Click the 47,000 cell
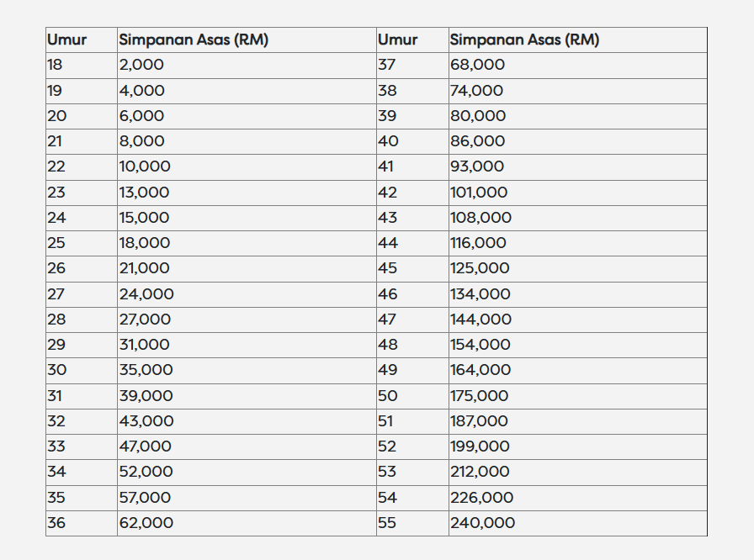This screenshot has width=754, height=560. tap(247, 447)
